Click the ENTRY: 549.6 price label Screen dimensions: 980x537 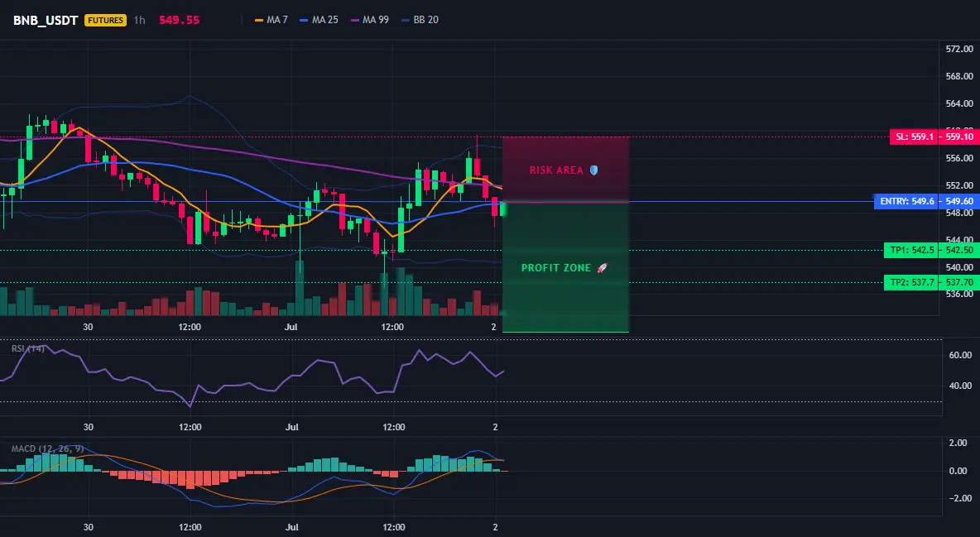[906, 201]
